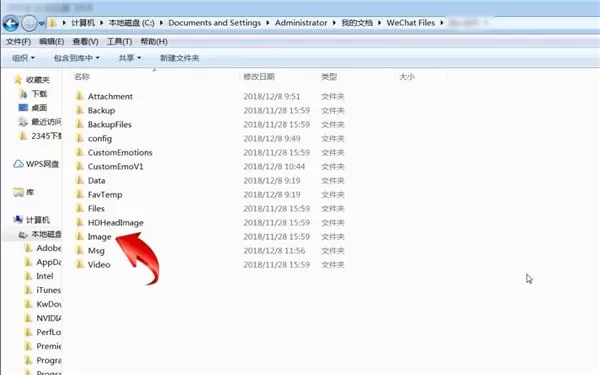Click the Downloads (下载) folder icon in sidebar
Image resolution: width=600 pixels, height=375 pixels.
(23, 94)
